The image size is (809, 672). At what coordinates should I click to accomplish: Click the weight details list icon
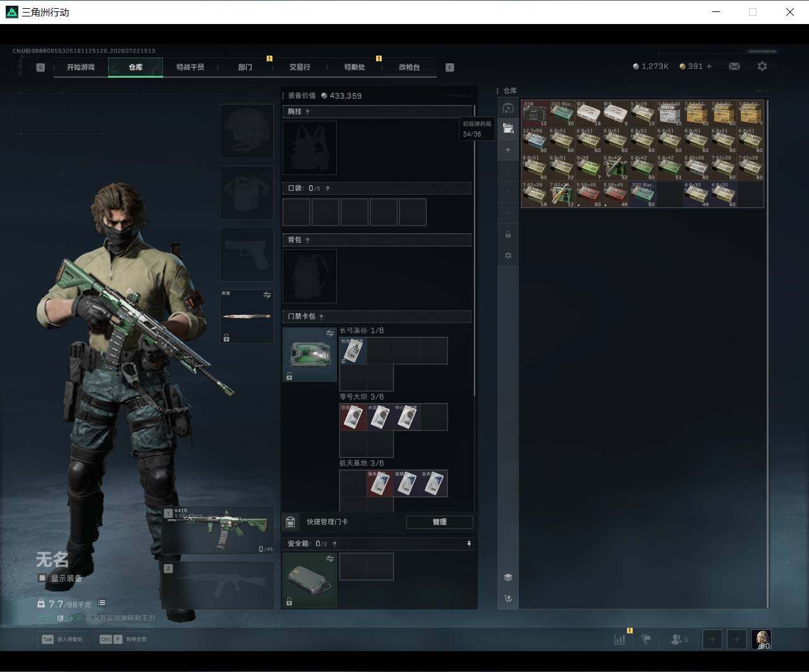pyautogui.click(x=102, y=603)
